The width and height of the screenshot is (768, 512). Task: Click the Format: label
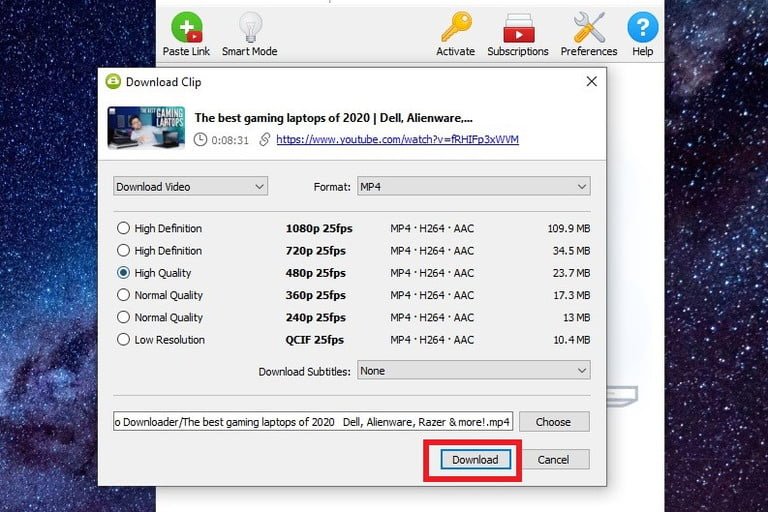[x=332, y=187]
